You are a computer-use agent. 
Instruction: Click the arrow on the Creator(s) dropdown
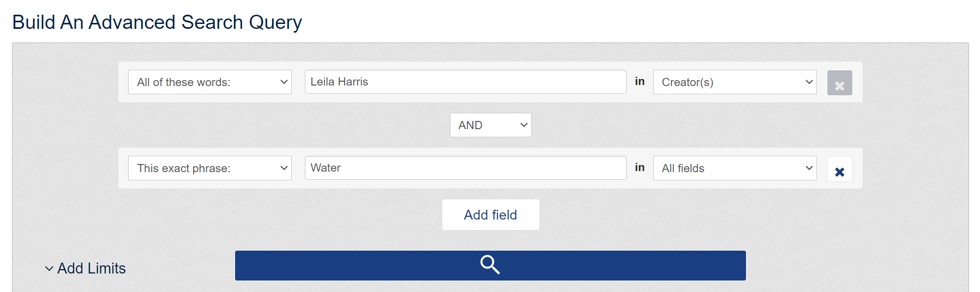coord(809,82)
